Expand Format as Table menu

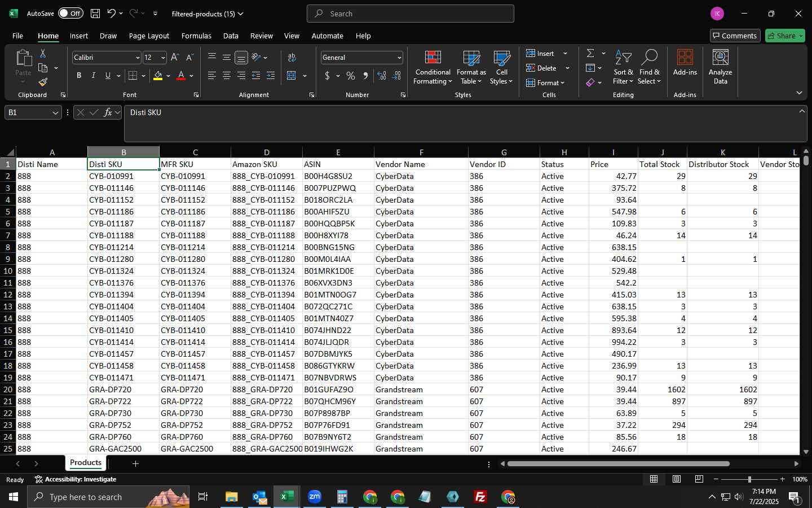click(x=471, y=68)
